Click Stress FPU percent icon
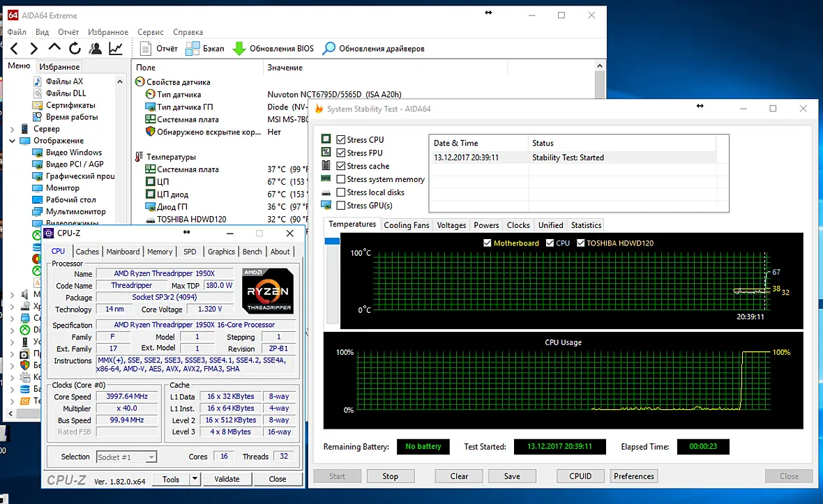Viewport: 823px width, 504px height. tap(326, 152)
